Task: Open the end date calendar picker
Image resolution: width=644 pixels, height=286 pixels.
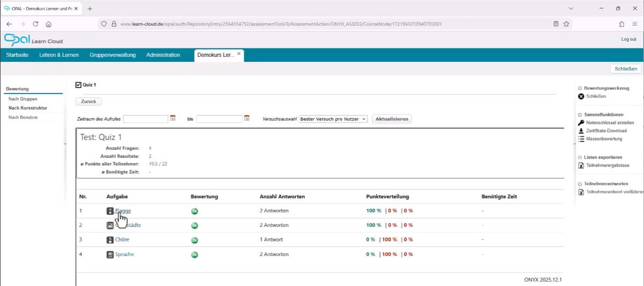Action: pyautogui.click(x=247, y=119)
